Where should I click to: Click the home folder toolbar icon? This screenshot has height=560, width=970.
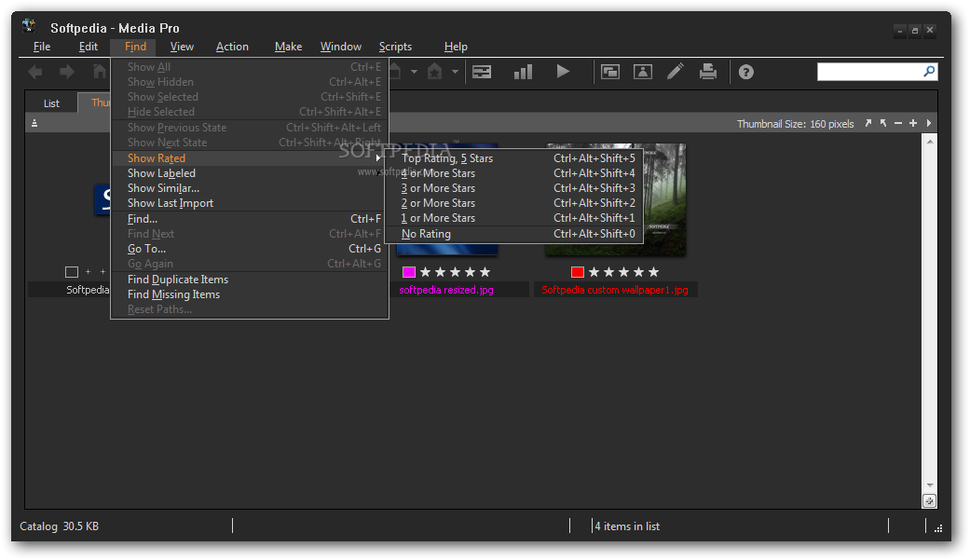click(100, 72)
